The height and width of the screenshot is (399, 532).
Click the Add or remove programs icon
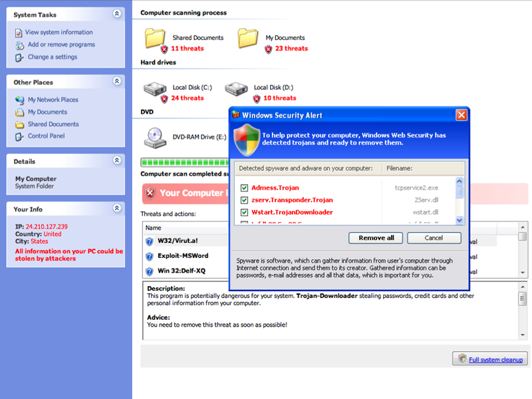click(20, 45)
